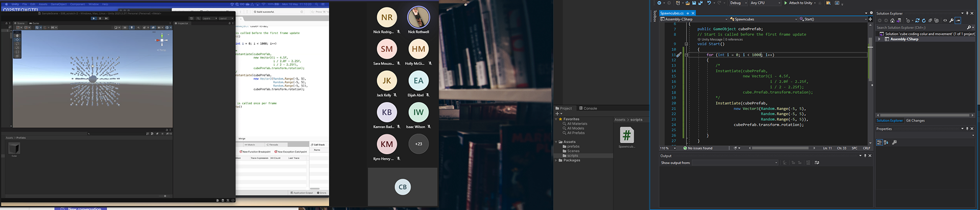Expand the Packages folder in the Project tree
The height and width of the screenshot is (210, 980).
click(556, 160)
